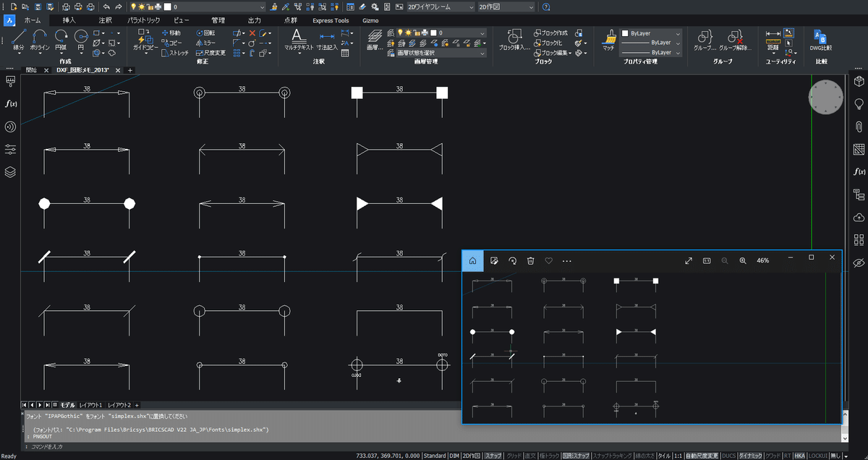Toggle 図形スナップ (Entity snap) in status bar
Viewport: 868px width, 460px height.
tap(576, 456)
